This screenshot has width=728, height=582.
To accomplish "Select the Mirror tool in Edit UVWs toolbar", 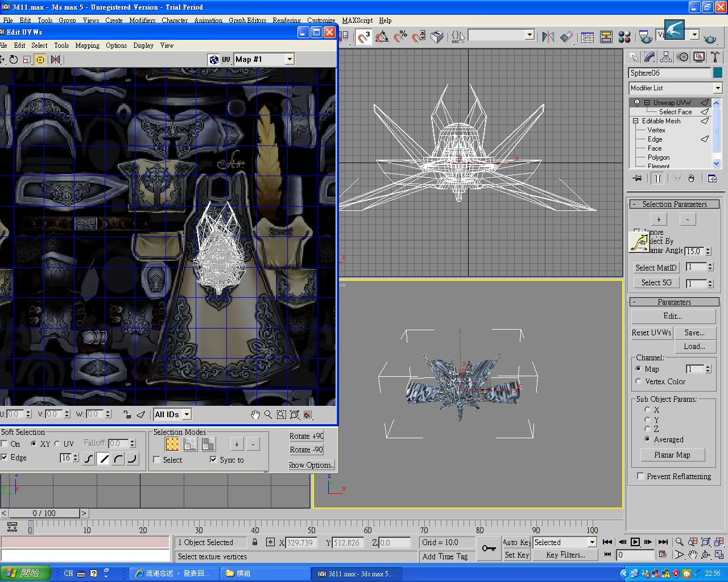I will coord(55,59).
